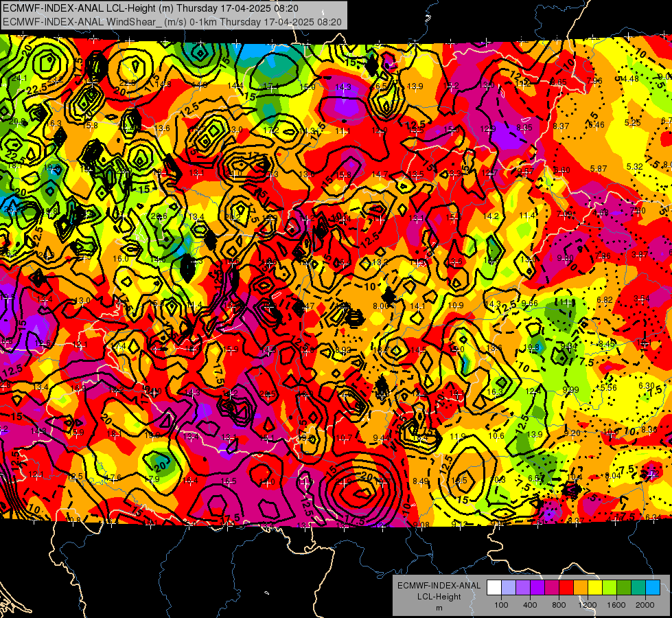Click the deep purple legend swatch
Image resolution: width=672 pixels, height=618 pixels.
tap(537, 588)
